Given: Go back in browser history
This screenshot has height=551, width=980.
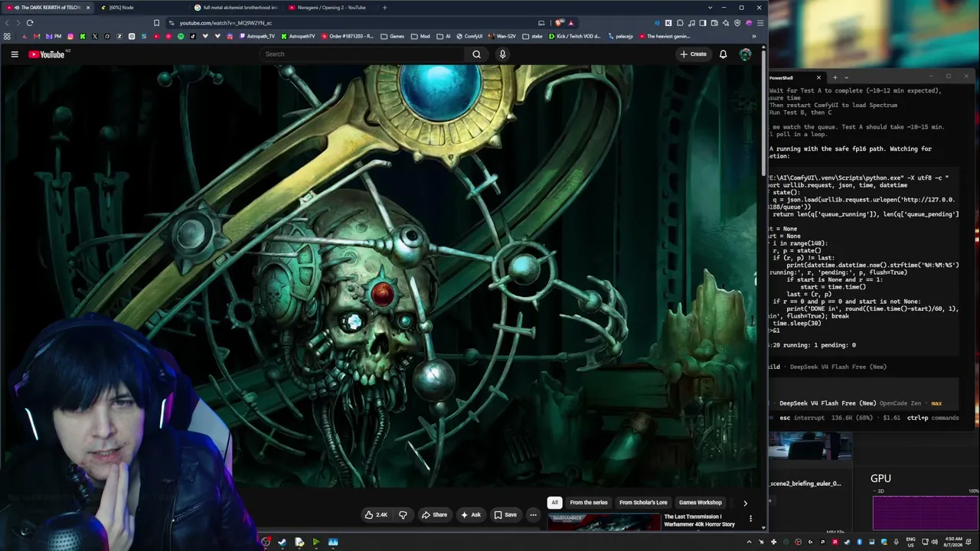Looking at the screenshot, I should [x=7, y=23].
